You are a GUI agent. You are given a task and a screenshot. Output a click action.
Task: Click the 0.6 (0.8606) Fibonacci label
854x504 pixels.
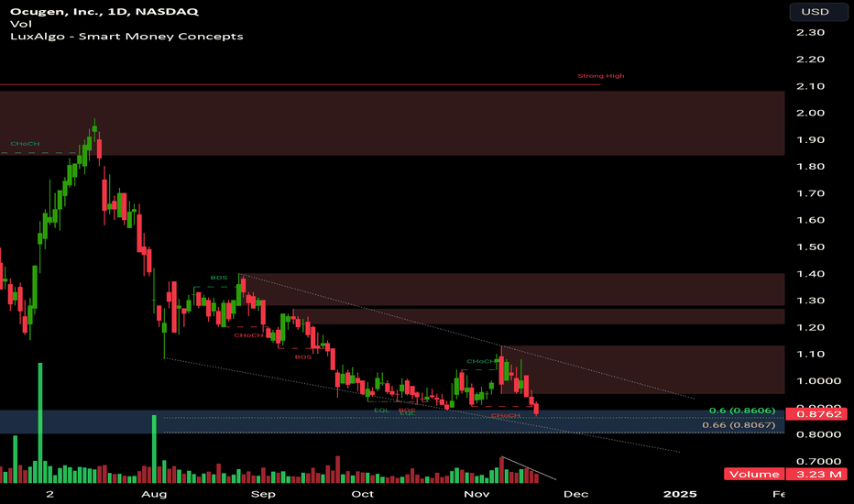click(x=742, y=411)
